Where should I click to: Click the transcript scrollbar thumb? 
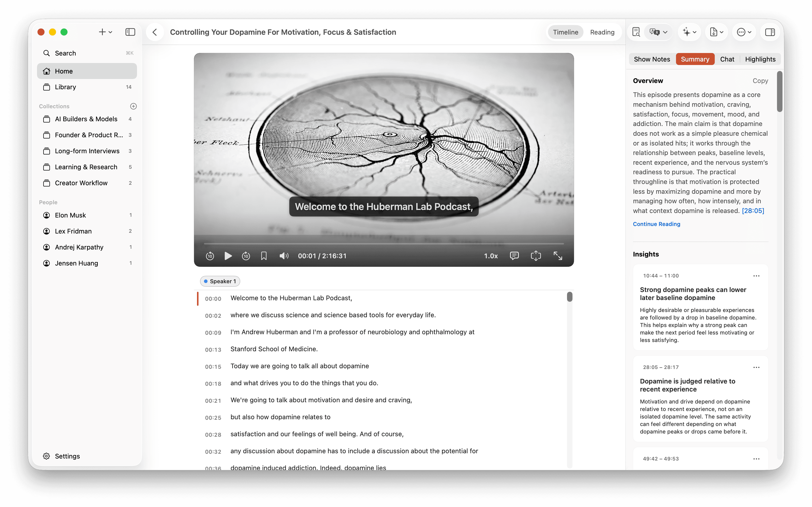(x=569, y=297)
